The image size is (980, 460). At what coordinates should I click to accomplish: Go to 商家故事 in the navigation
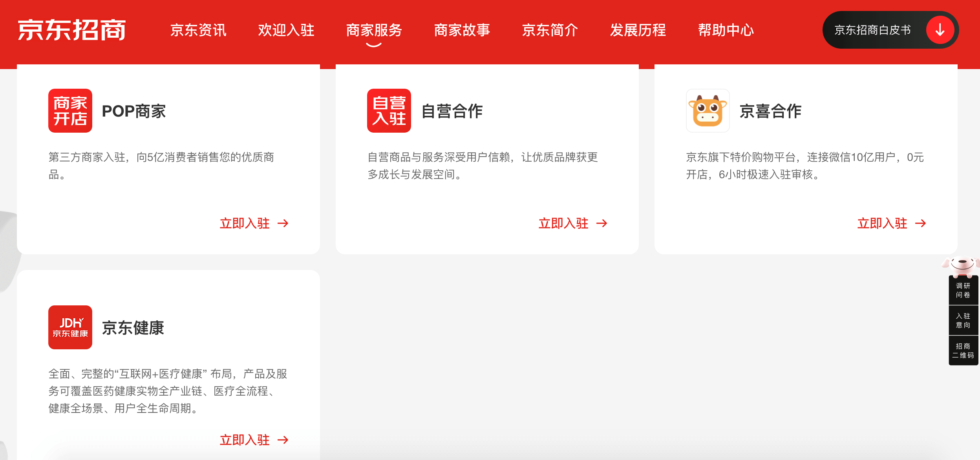point(462,30)
